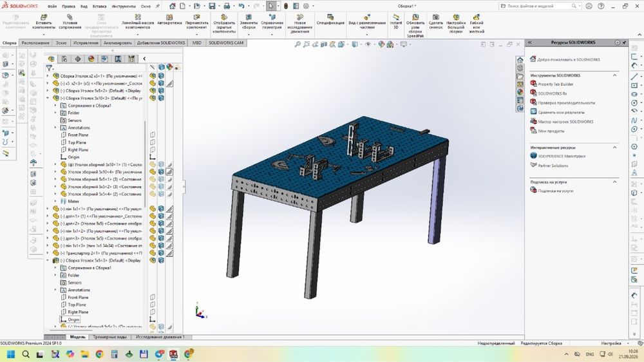
Task: Open dropdown under Вставить компоненты
Action: (44, 35)
